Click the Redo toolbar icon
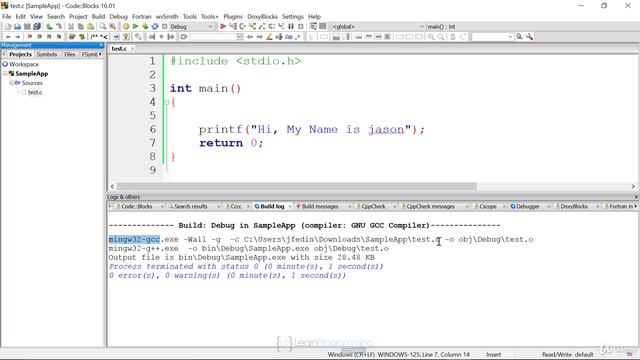The width and height of the screenshot is (640, 360). 59,27
